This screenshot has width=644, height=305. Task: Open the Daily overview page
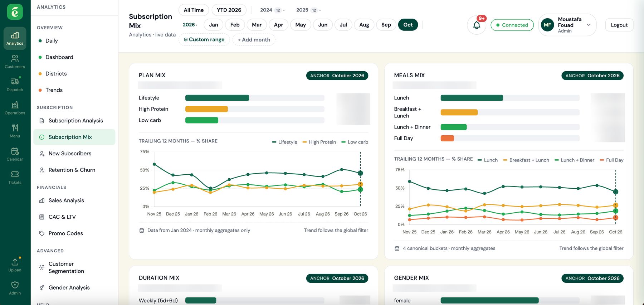coord(74,41)
